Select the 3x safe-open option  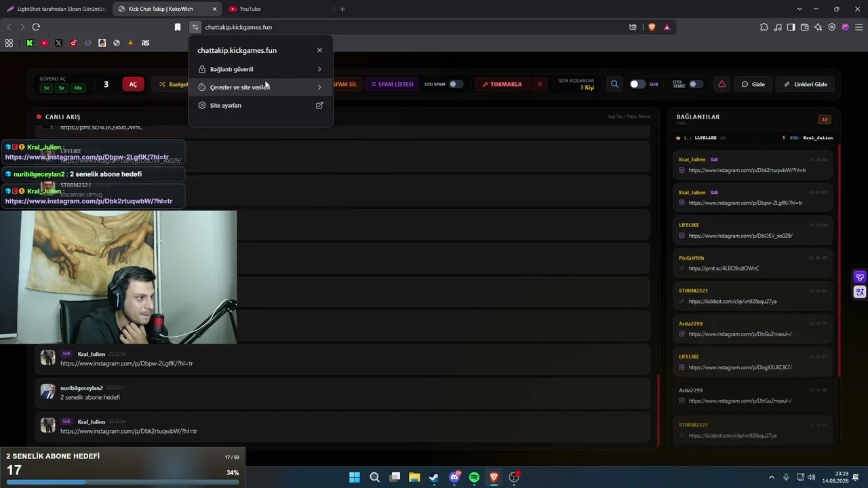(x=47, y=88)
